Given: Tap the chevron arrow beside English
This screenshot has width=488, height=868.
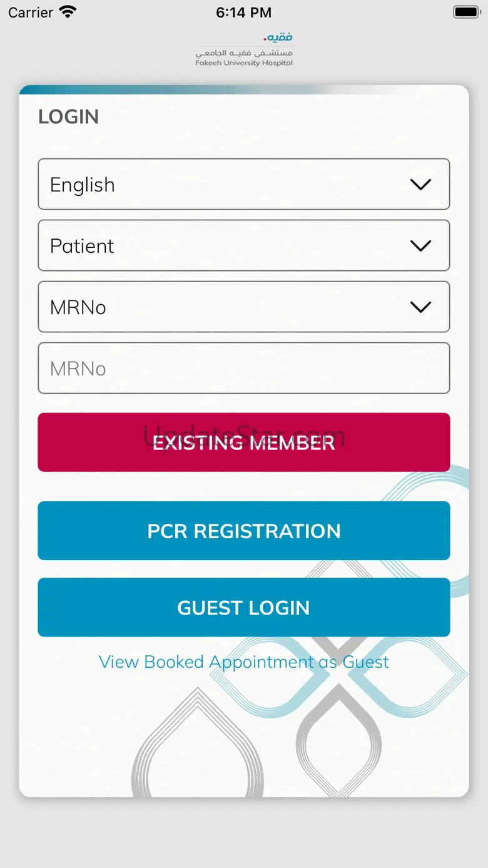Looking at the screenshot, I should pyautogui.click(x=420, y=185).
